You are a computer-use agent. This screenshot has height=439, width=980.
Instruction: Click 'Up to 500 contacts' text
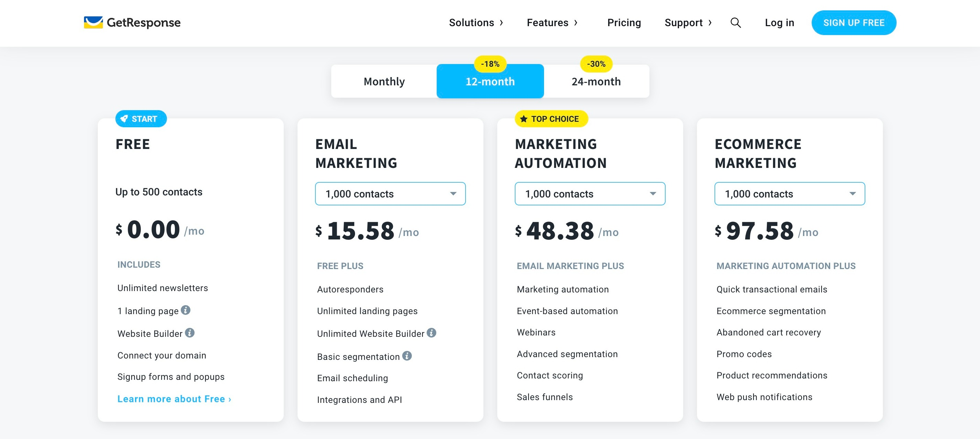(159, 192)
